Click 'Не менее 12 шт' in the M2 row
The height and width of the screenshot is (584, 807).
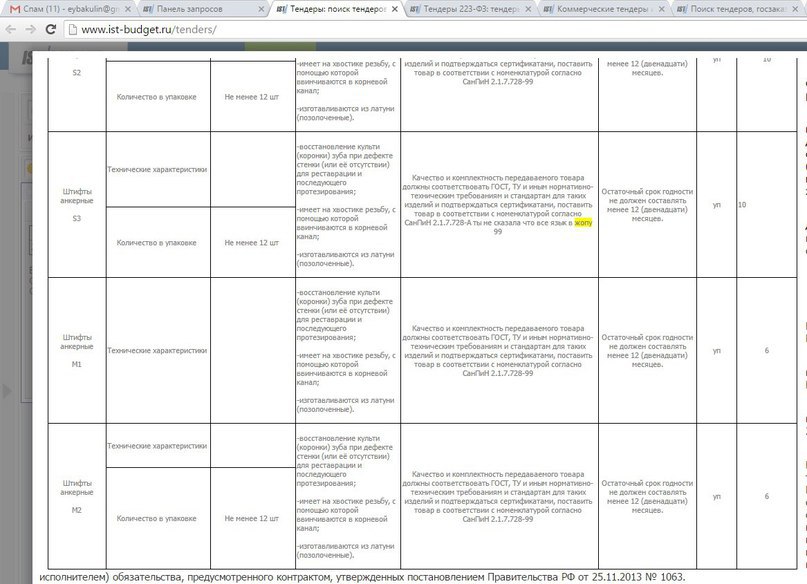(252, 519)
